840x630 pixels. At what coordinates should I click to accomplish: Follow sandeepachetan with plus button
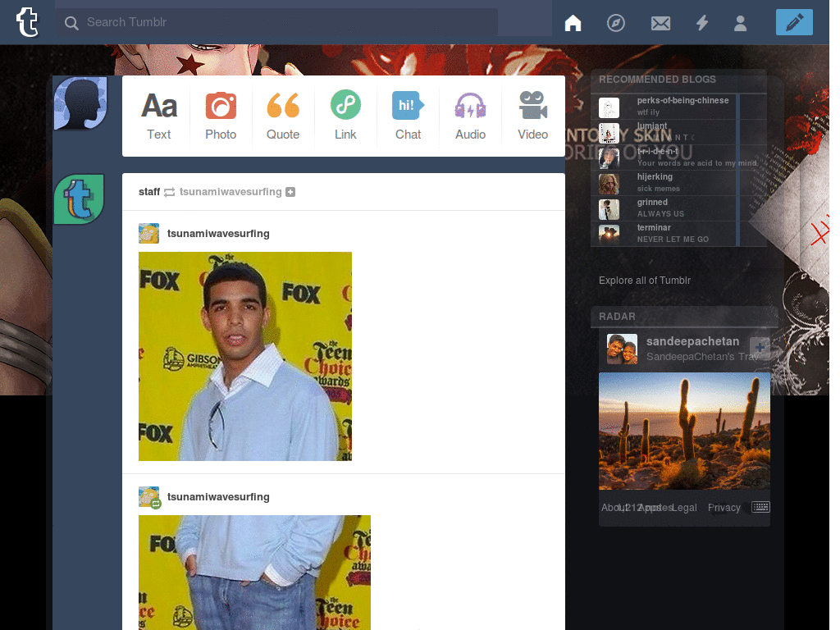760,348
